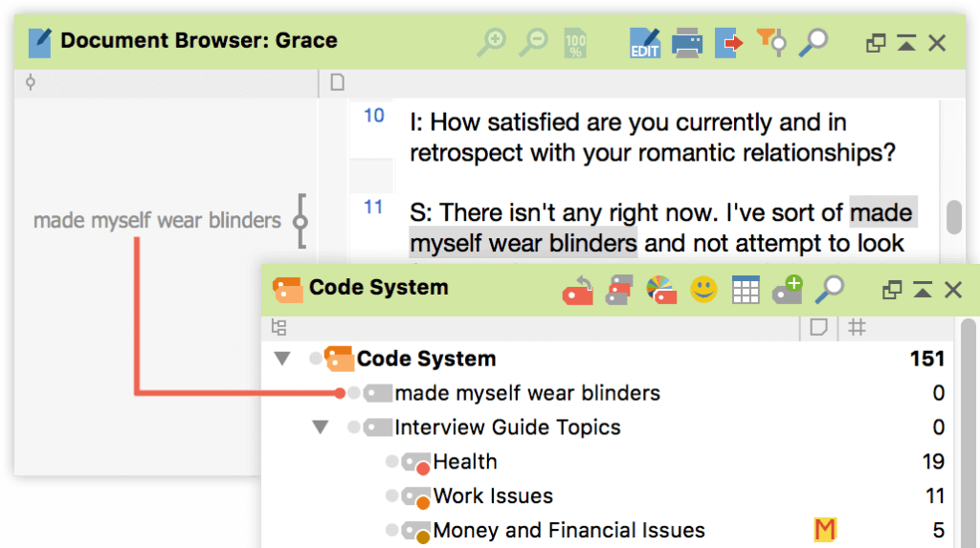Close the Code System window
980x548 pixels.
coord(953,290)
